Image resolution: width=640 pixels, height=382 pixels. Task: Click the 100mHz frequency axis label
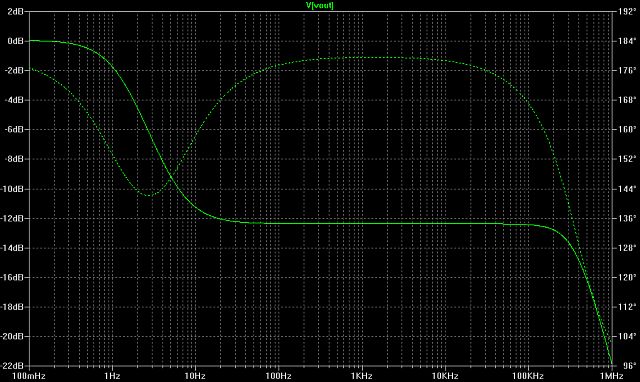[x=29, y=376]
